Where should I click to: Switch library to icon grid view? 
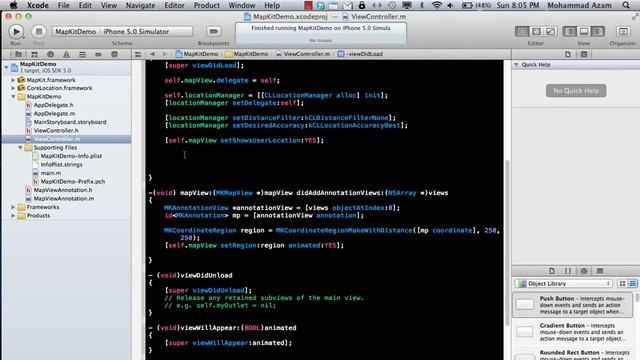click(x=622, y=284)
